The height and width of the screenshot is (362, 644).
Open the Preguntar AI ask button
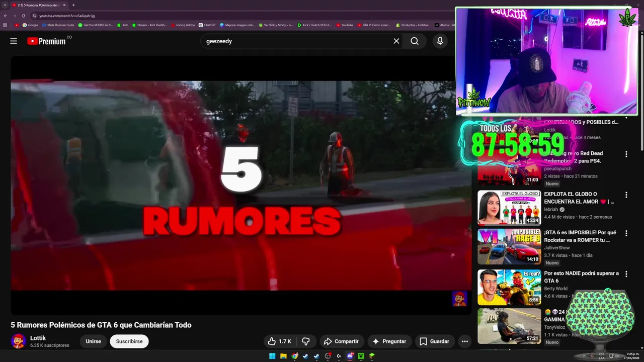389,341
